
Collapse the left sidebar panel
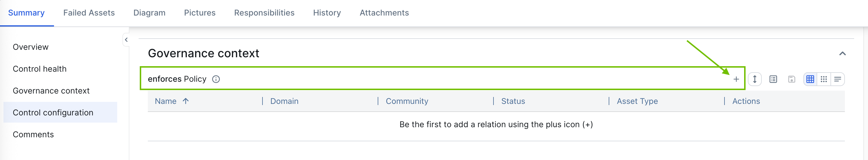tap(126, 40)
